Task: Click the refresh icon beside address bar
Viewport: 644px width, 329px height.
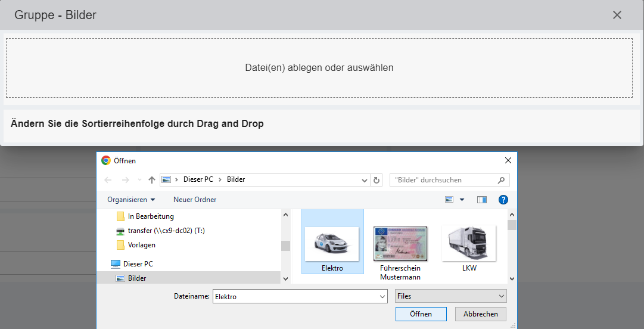Action: [x=376, y=180]
